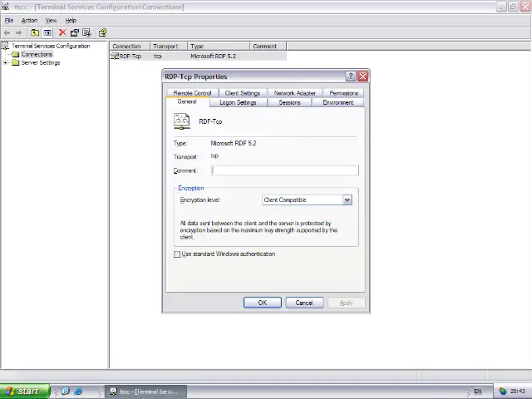Viewport: 532px width, 399px height.
Task: Expand the Server Settings tree node
Action: [6, 63]
